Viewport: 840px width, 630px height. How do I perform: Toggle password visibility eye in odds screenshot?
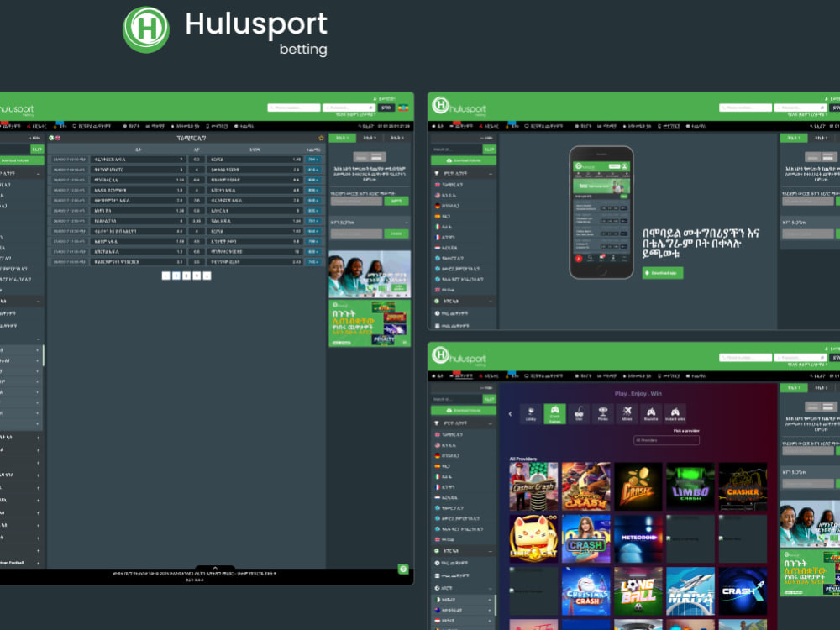click(x=370, y=108)
